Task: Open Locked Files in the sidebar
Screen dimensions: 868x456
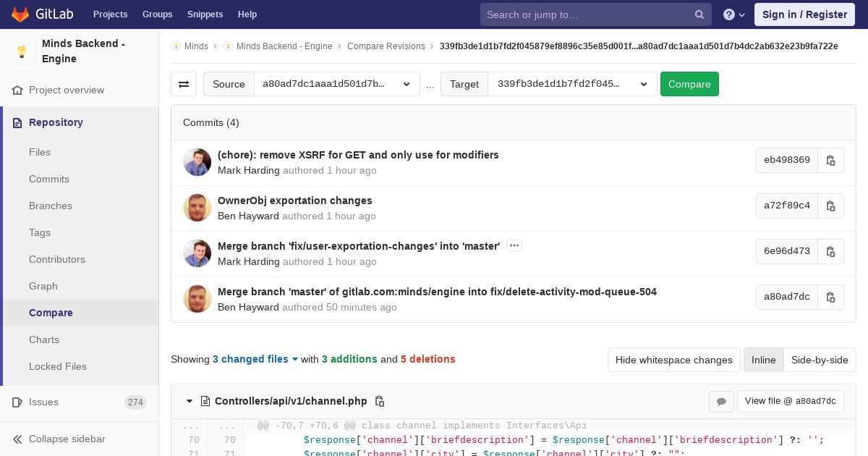Action: click(x=58, y=366)
